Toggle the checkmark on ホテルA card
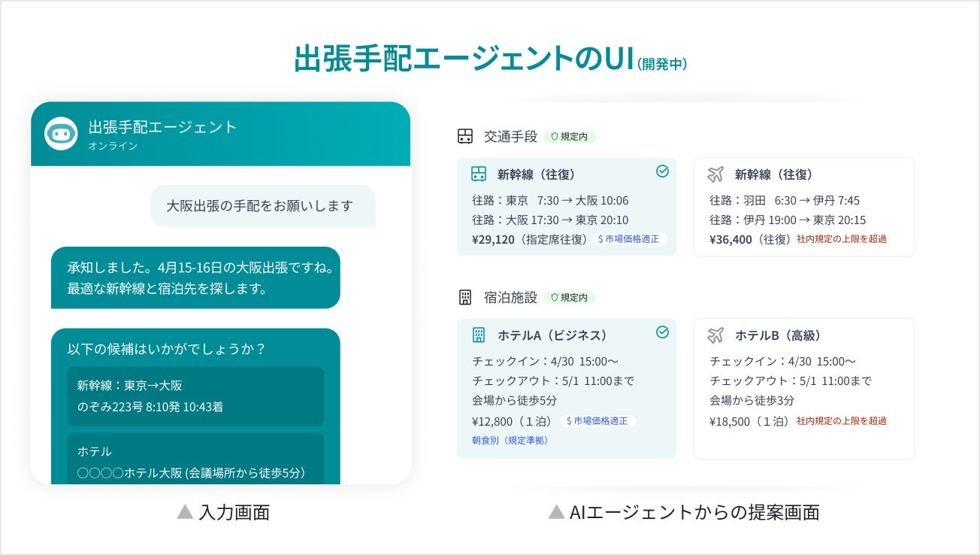The image size is (980, 555). (x=662, y=332)
